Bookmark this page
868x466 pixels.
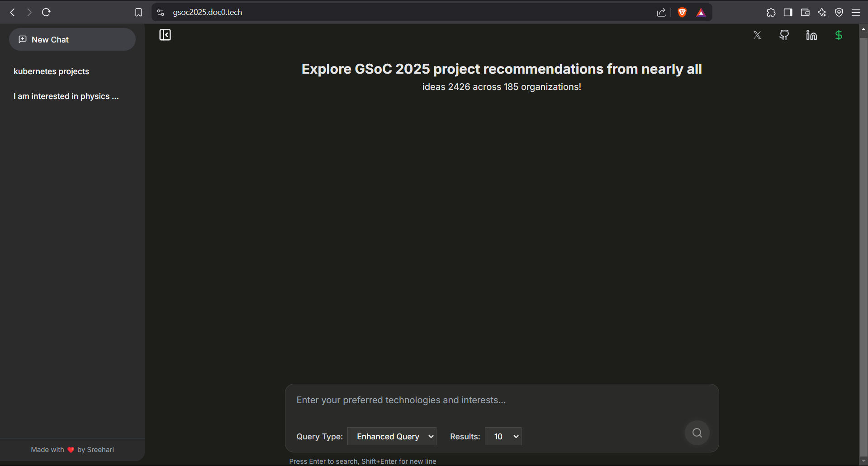(x=138, y=12)
